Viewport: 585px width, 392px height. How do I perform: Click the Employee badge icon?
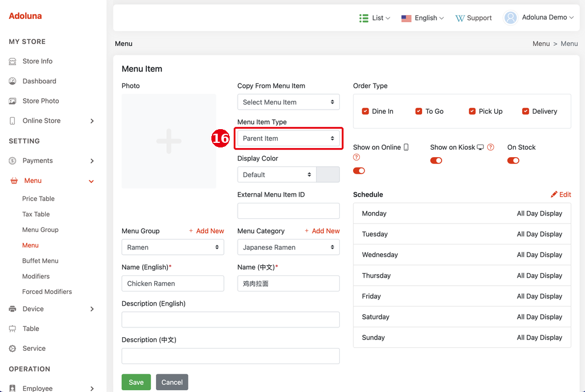[x=13, y=388]
